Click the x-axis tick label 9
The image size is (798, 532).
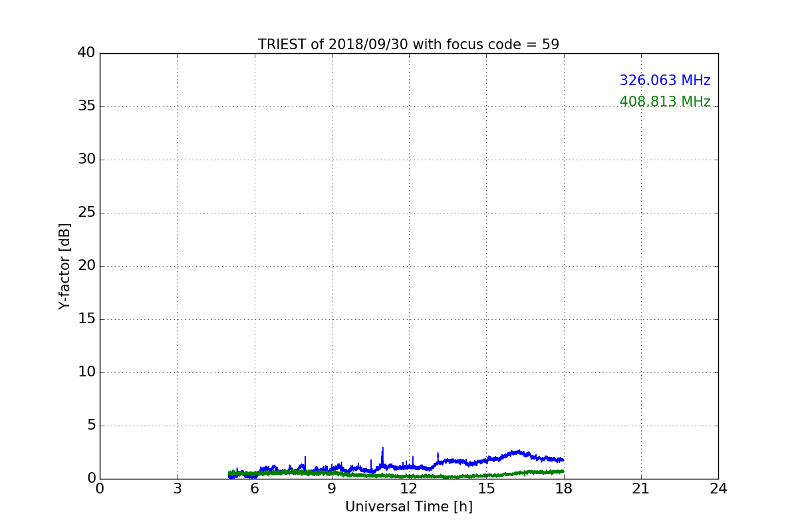[332, 489]
